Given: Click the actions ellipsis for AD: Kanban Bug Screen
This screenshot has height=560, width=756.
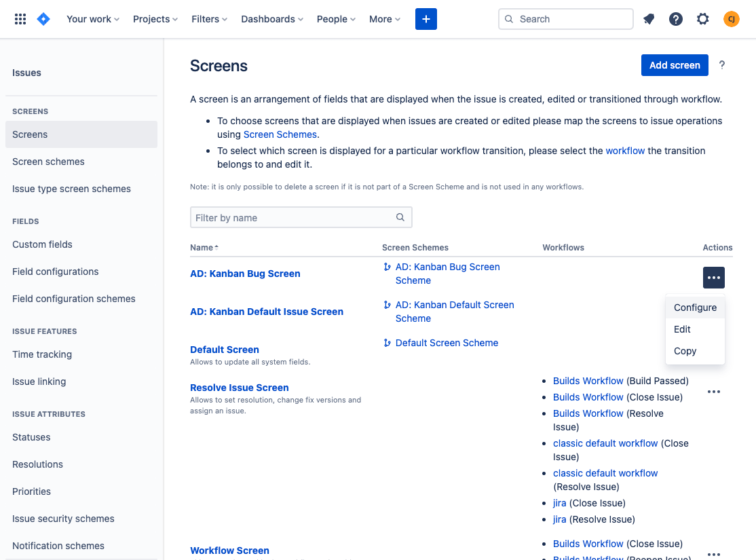Looking at the screenshot, I should click(x=713, y=278).
